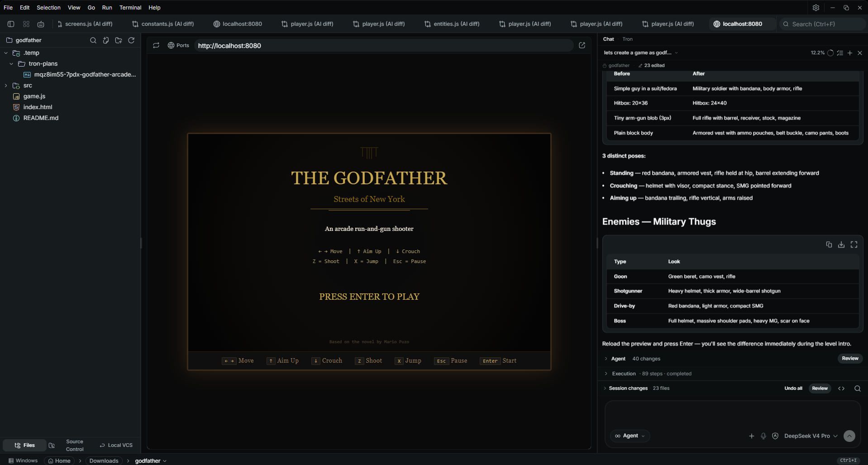868x465 pixels.
Task: Show the context usage 12.2% indicator
Action: point(822,53)
